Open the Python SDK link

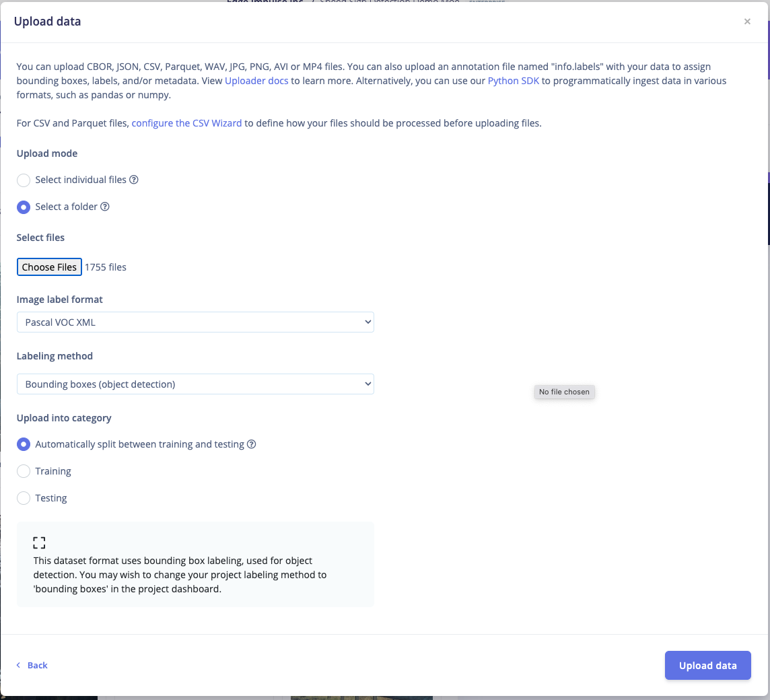point(513,81)
